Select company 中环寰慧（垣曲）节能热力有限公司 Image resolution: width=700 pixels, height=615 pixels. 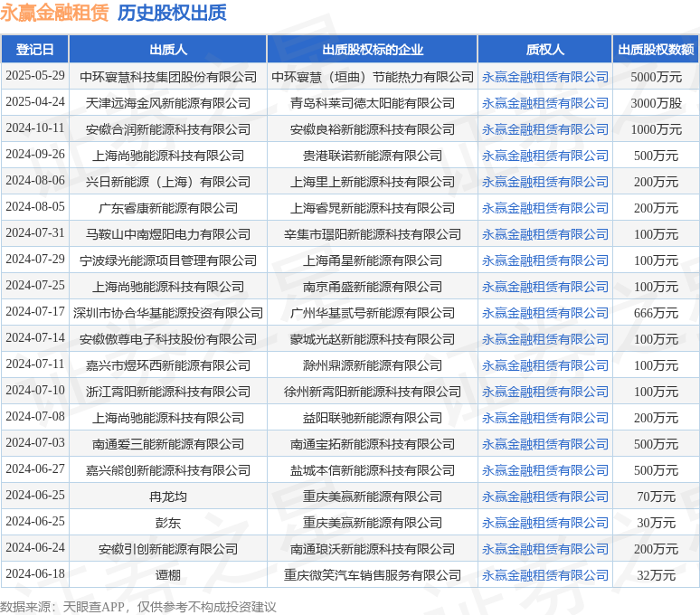coord(373,77)
